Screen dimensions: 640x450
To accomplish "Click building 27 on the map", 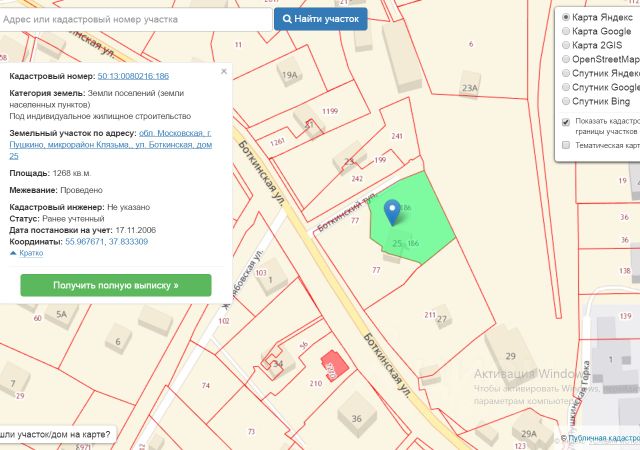I will pos(442,318).
